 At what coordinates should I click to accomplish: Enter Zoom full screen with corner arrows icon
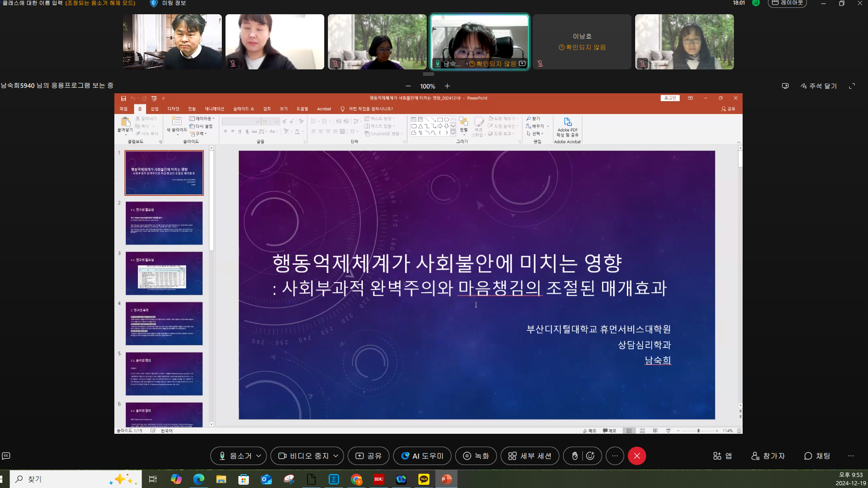(x=852, y=86)
